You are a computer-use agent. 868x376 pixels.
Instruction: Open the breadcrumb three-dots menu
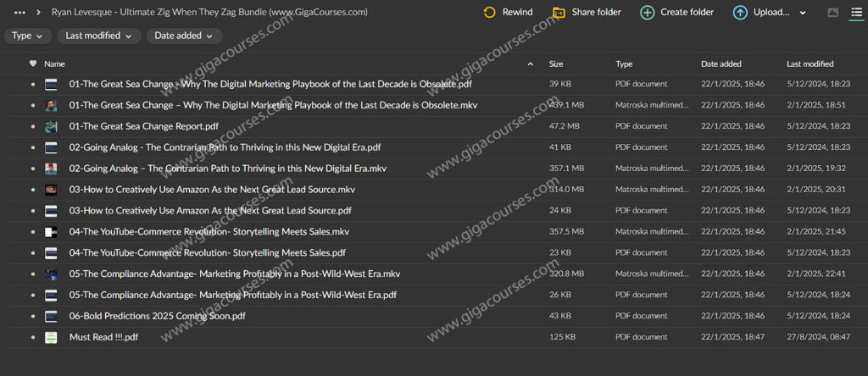click(x=20, y=13)
